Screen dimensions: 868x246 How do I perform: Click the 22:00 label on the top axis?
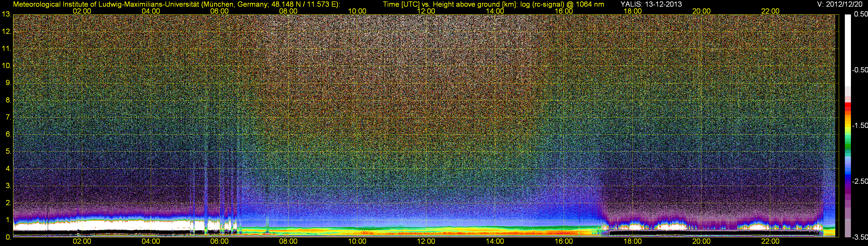click(770, 11)
